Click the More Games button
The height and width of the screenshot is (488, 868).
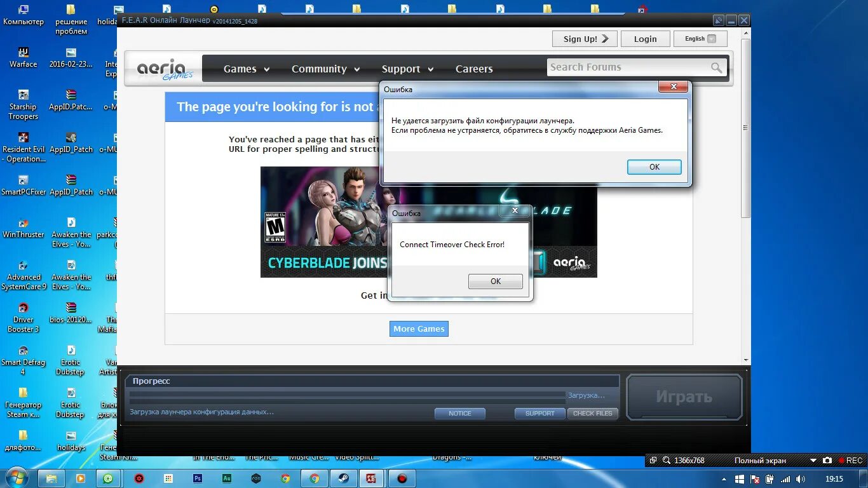point(419,329)
